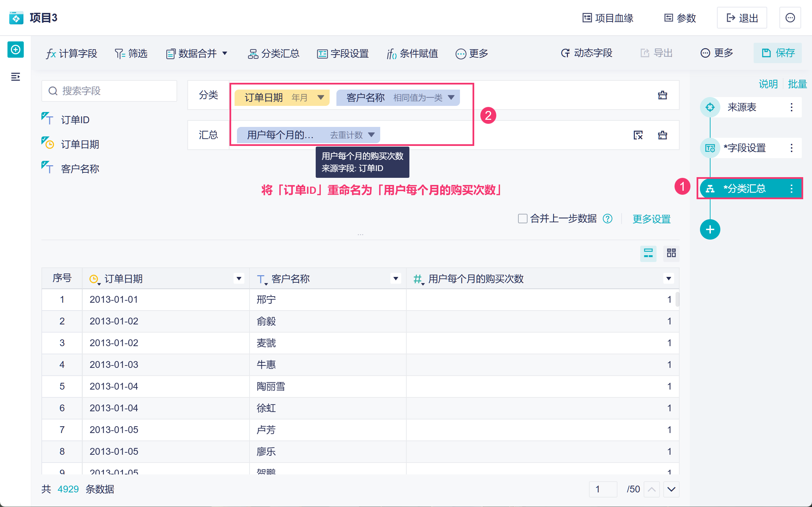
Task: Open 订单日期 column header filter arrow
Action: [239, 279]
